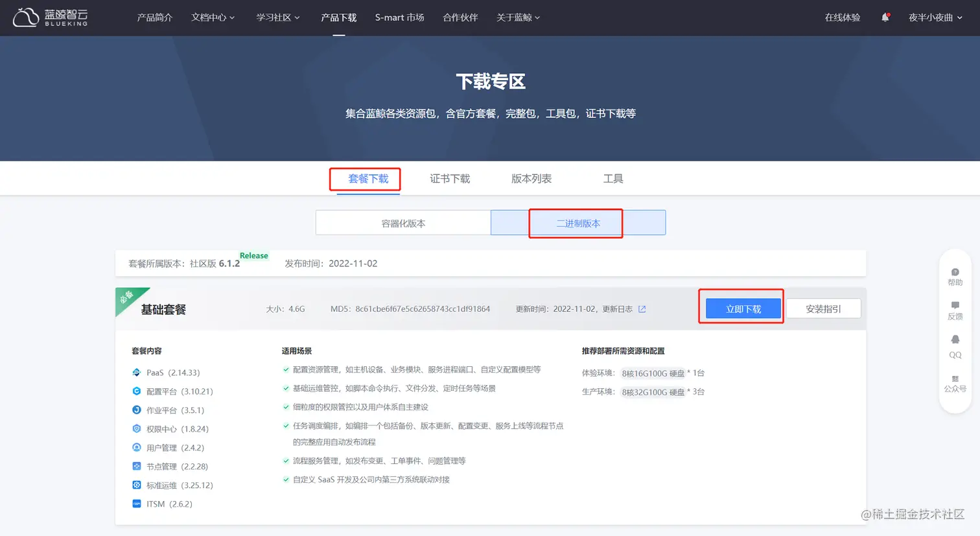Click the PaaS (2.14.33) icon

coord(136,373)
